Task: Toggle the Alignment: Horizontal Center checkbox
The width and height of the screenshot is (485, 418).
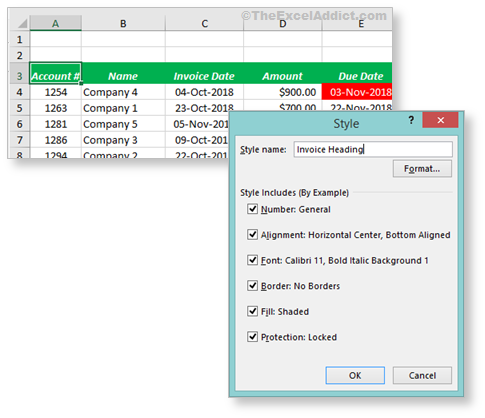Action: (x=252, y=235)
